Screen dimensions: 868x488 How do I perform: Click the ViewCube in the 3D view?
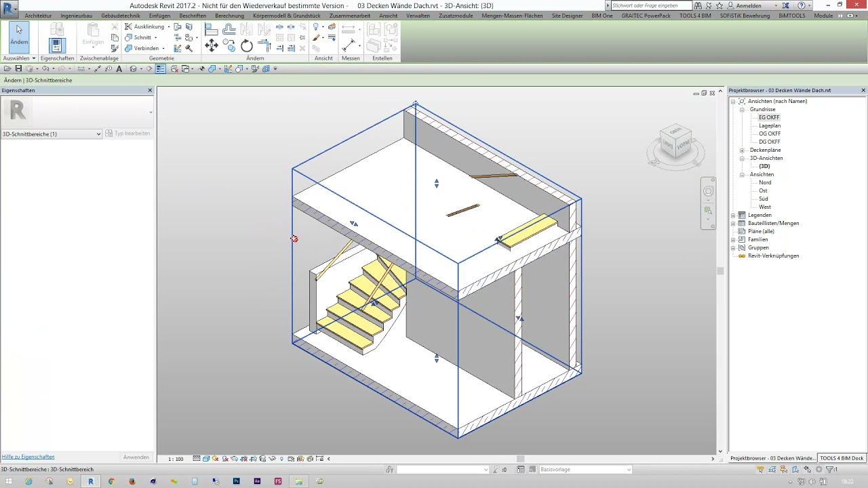coord(675,141)
